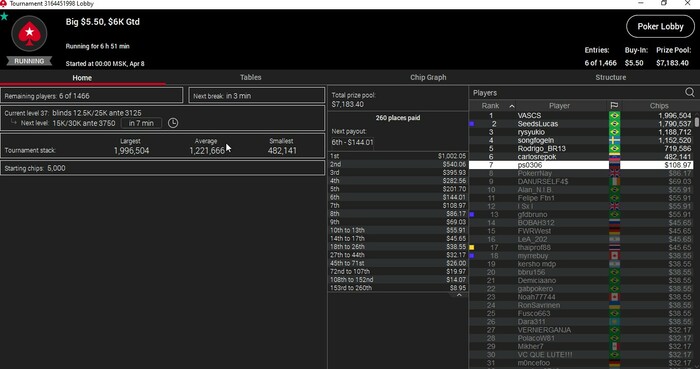Collapse the payout list chevron
700x369 pixels.
(459, 295)
